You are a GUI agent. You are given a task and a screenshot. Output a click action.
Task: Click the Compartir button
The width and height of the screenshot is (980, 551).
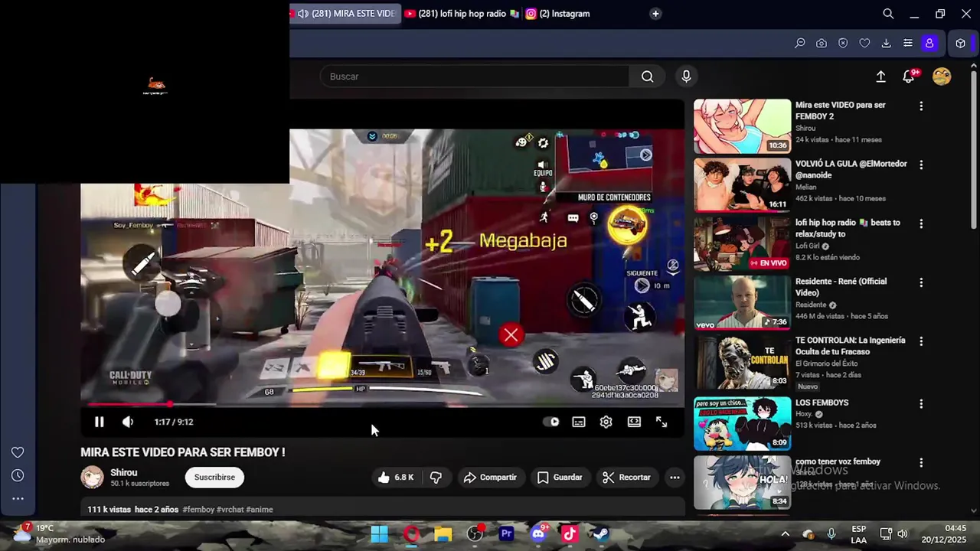click(490, 477)
